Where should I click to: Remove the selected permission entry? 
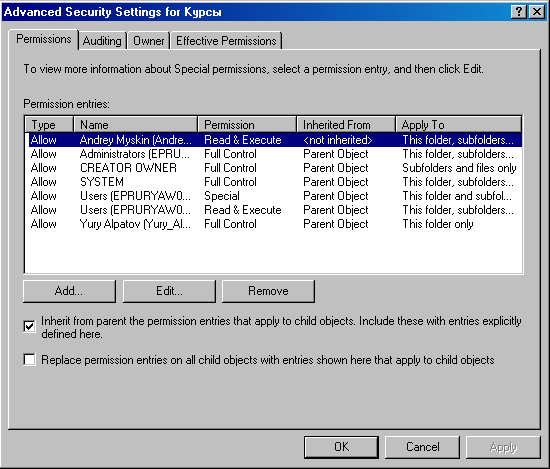coord(268,291)
